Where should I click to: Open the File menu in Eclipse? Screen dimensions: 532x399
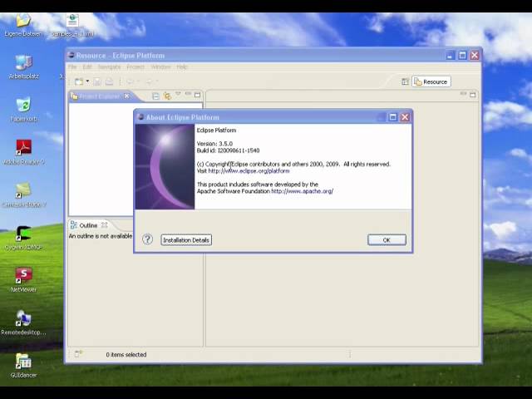pos(72,66)
